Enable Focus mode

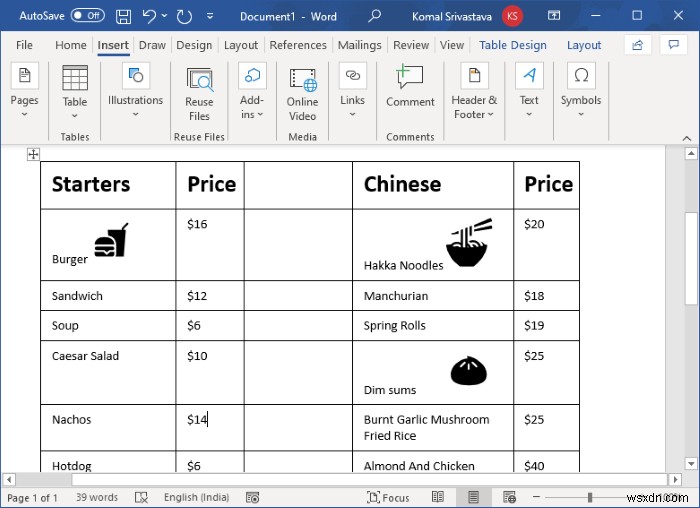388,497
